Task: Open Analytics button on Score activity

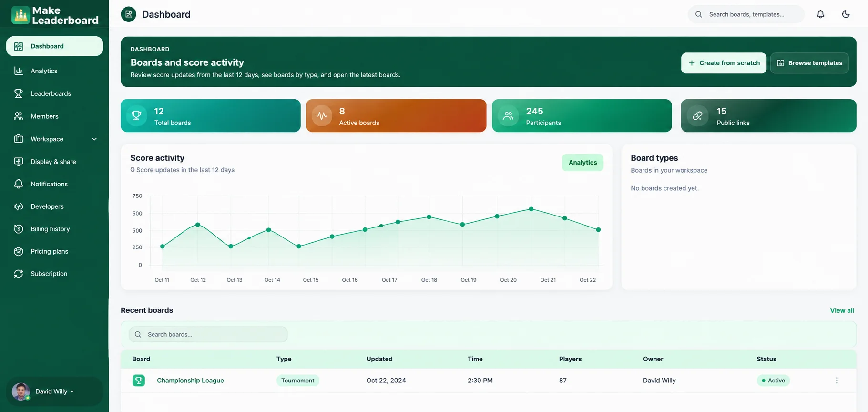Action: click(582, 163)
